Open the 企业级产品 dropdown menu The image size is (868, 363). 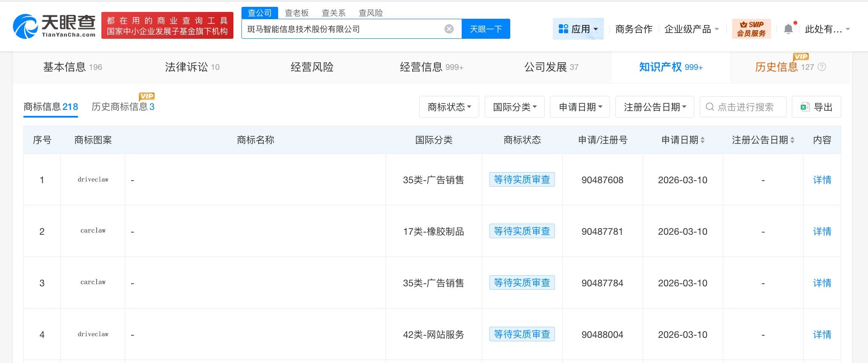click(691, 29)
